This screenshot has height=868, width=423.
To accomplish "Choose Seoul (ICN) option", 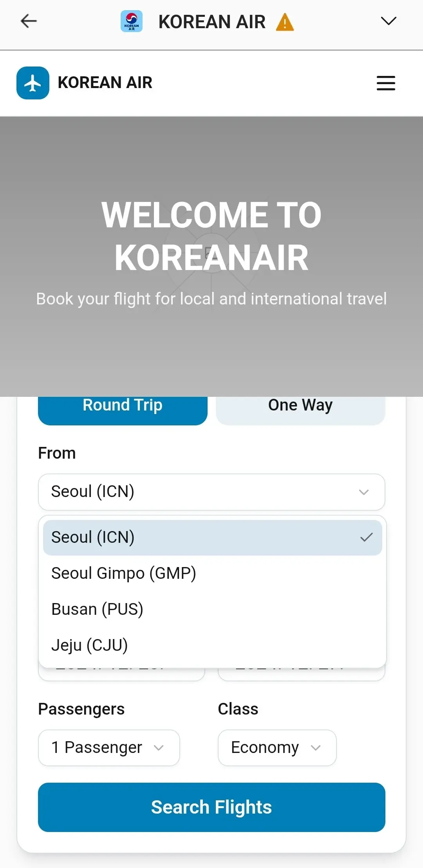I will [x=196, y=537].
